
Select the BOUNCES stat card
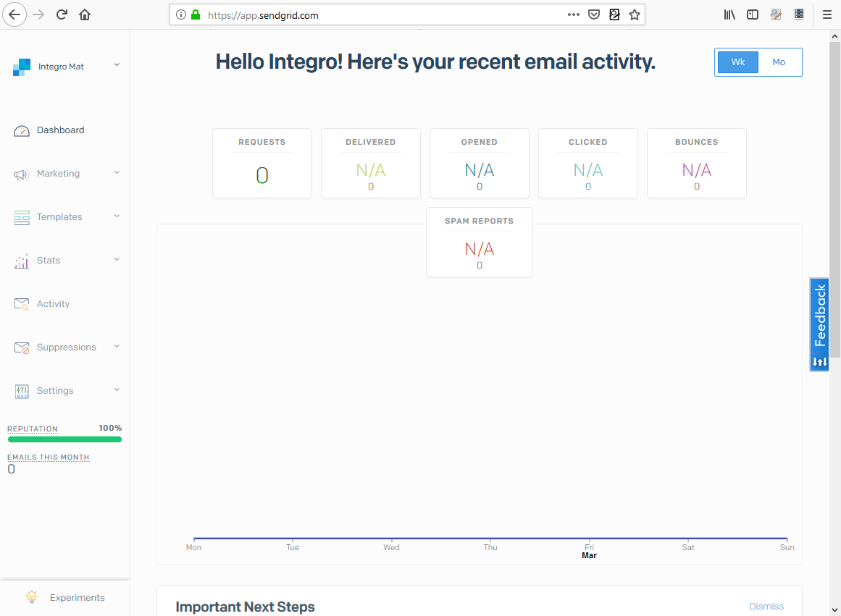(697, 163)
